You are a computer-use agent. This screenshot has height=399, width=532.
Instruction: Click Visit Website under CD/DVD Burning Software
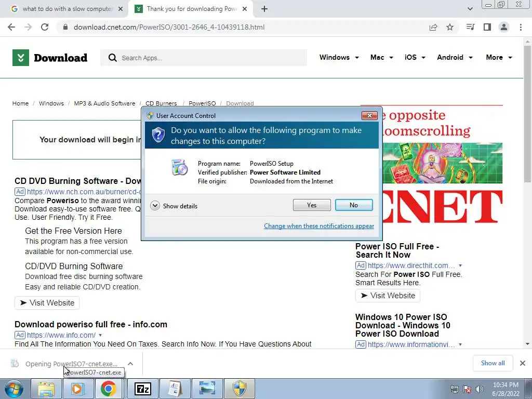pyautogui.click(x=47, y=303)
